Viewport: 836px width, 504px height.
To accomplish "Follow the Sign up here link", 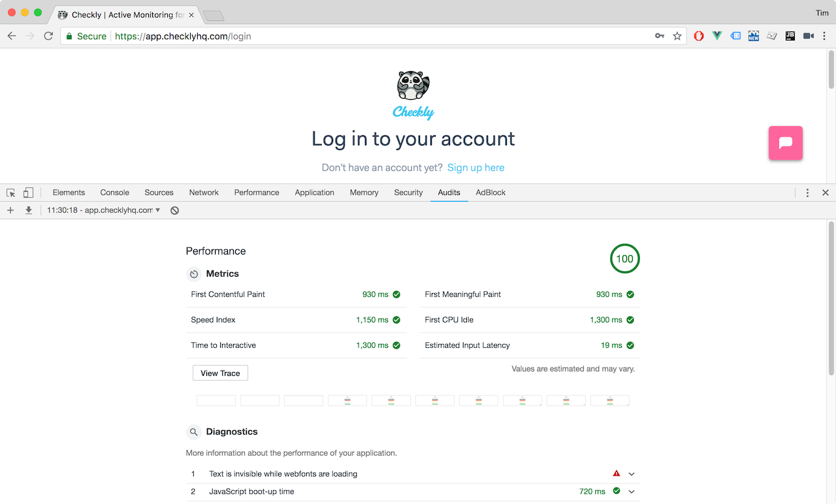I will [475, 167].
